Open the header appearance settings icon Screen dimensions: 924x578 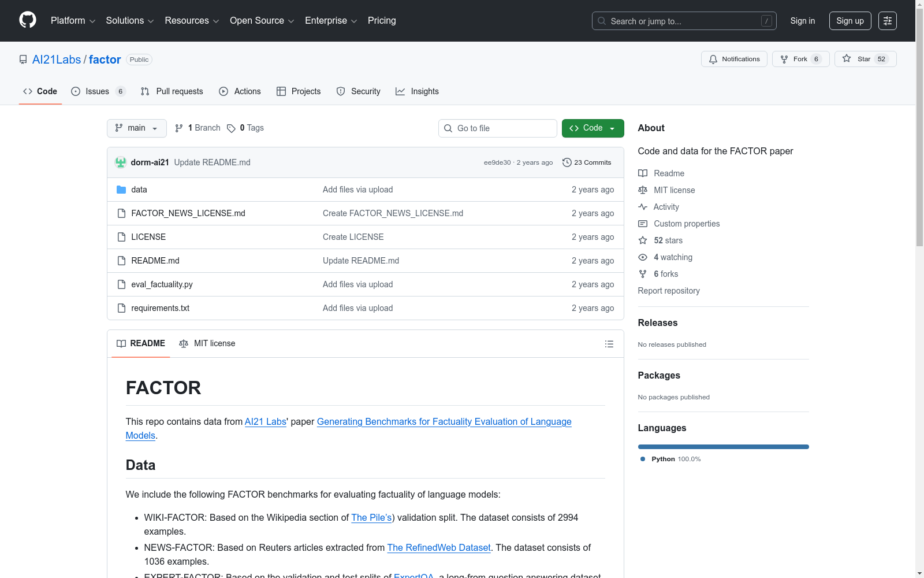(x=888, y=21)
